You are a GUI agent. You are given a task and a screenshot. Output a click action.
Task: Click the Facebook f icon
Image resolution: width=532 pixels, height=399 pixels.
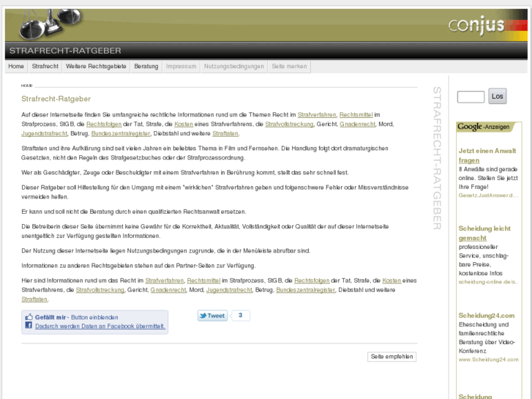pyautogui.click(x=29, y=325)
